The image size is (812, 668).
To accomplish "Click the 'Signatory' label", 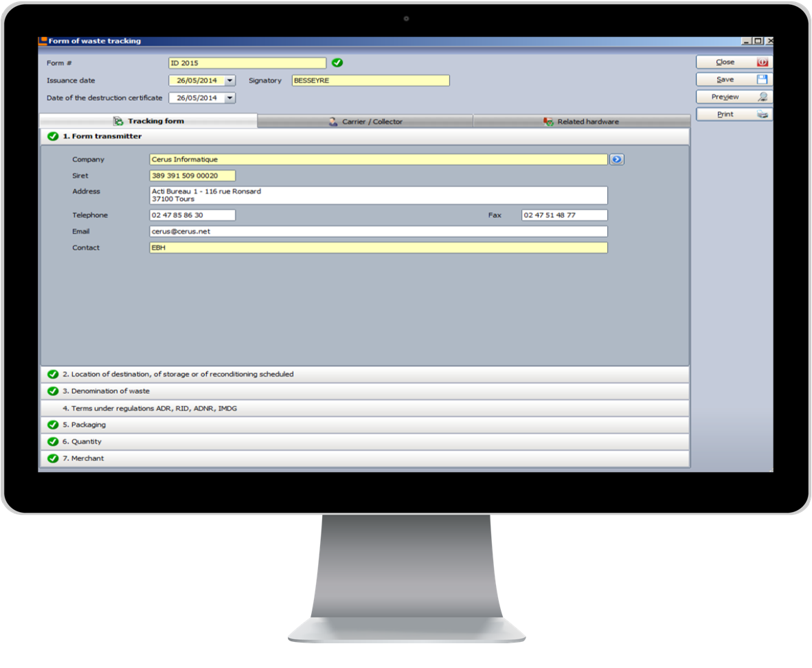I will point(265,81).
